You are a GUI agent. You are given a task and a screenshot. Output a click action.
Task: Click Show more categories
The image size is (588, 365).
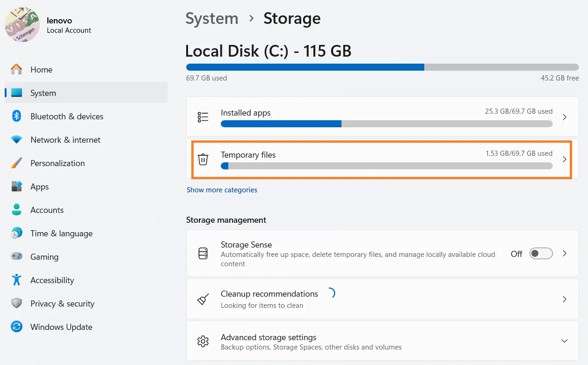[222, 190]
